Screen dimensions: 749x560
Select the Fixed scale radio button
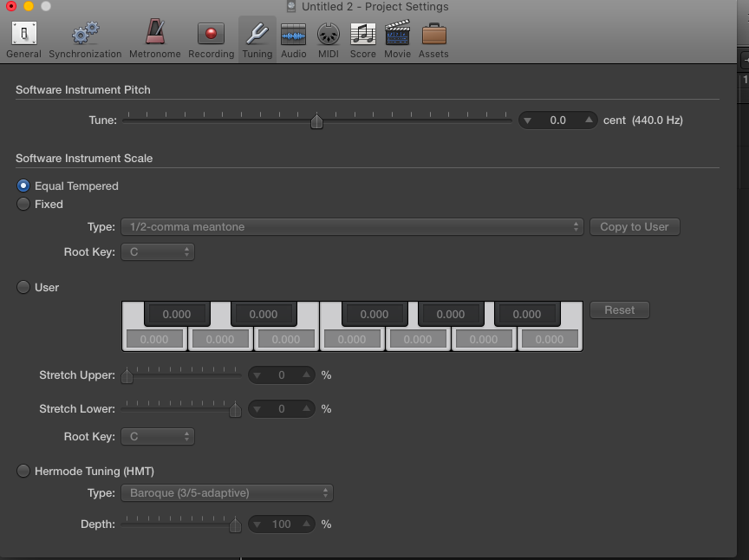click(x=24, y=205)
